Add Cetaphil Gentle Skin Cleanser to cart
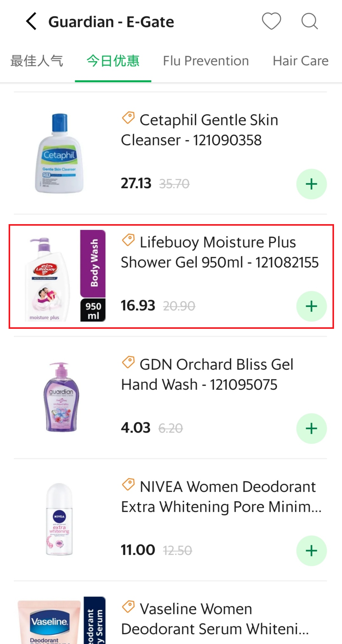Screen dimensions: 342x644 click(x=311, y=184)
